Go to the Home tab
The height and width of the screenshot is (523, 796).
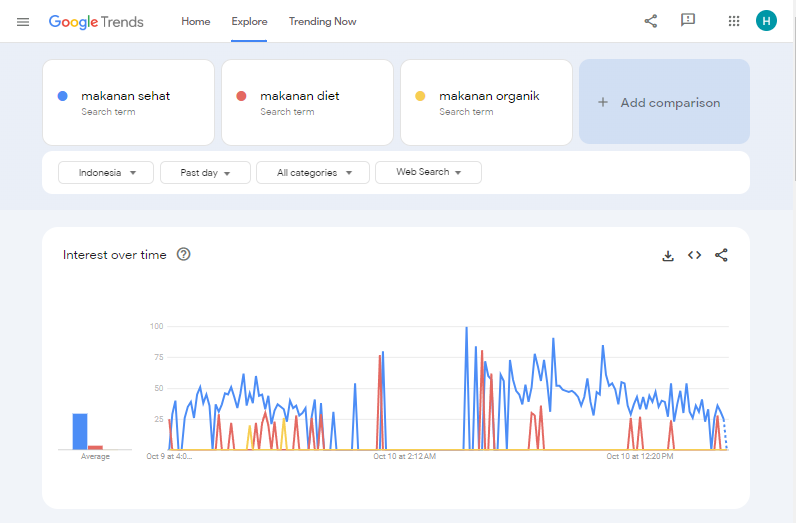pos(195,21)
